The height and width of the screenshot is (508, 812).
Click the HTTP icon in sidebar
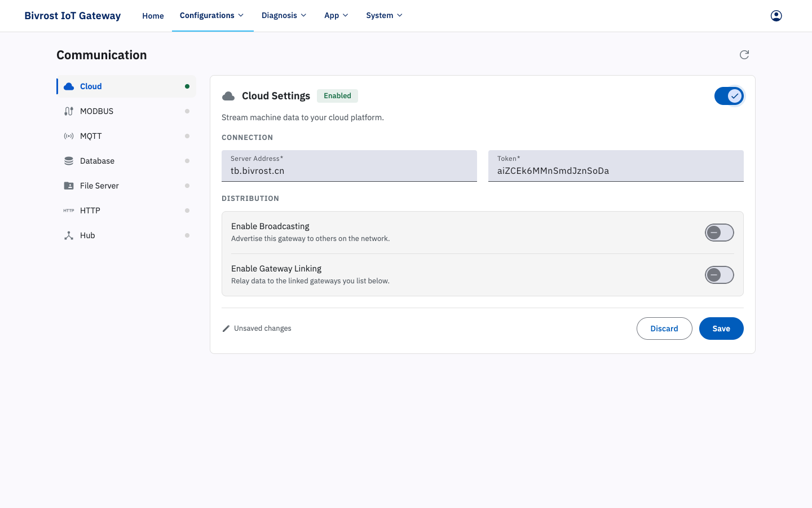pyautogui.click(x=69, y=211)
